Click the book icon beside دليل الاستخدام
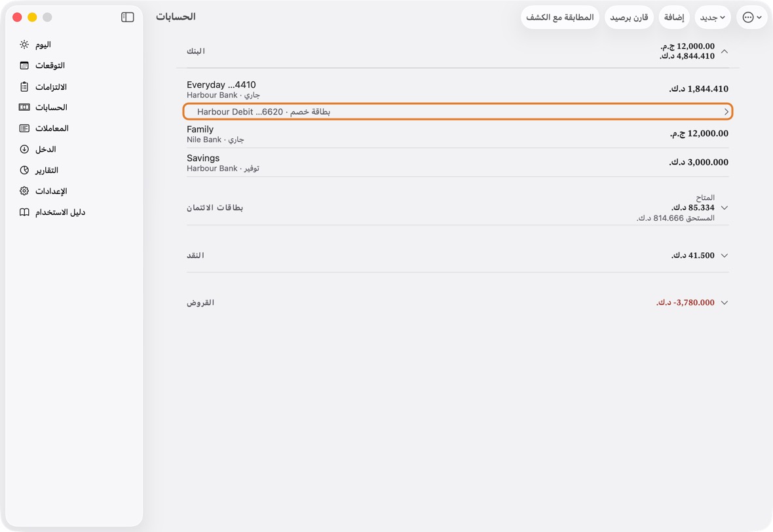This screenshot has height=532, width=773. coord(24,212)
